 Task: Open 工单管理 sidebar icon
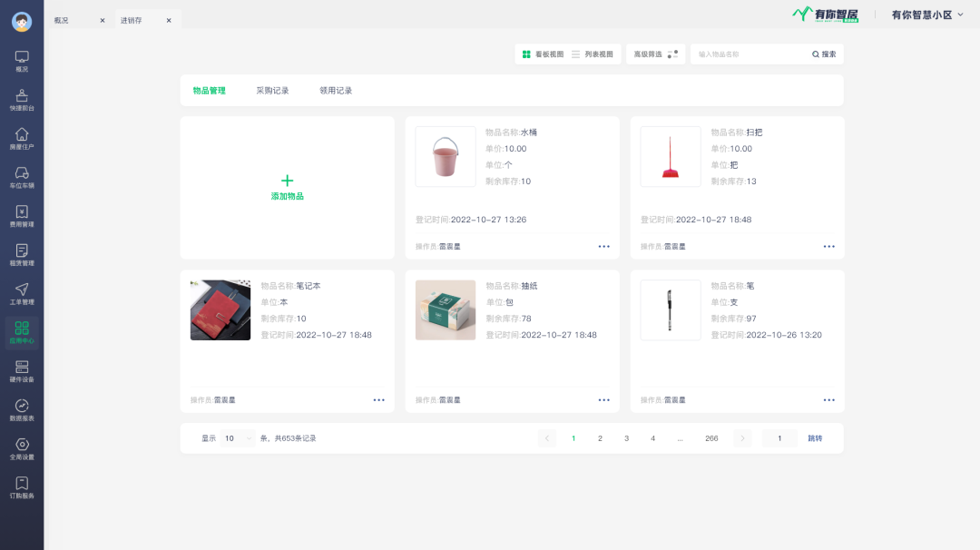tap(22, 292)
